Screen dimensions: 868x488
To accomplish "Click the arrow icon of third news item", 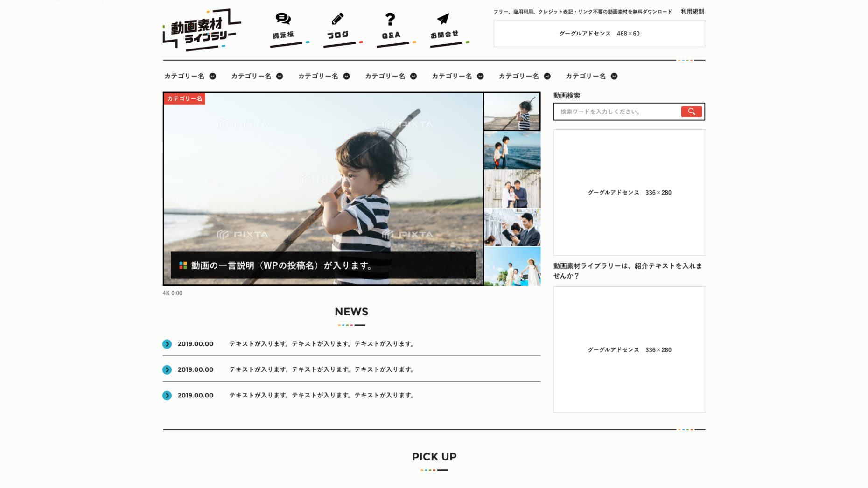I will pyautogui.click(x=167, y=396).
